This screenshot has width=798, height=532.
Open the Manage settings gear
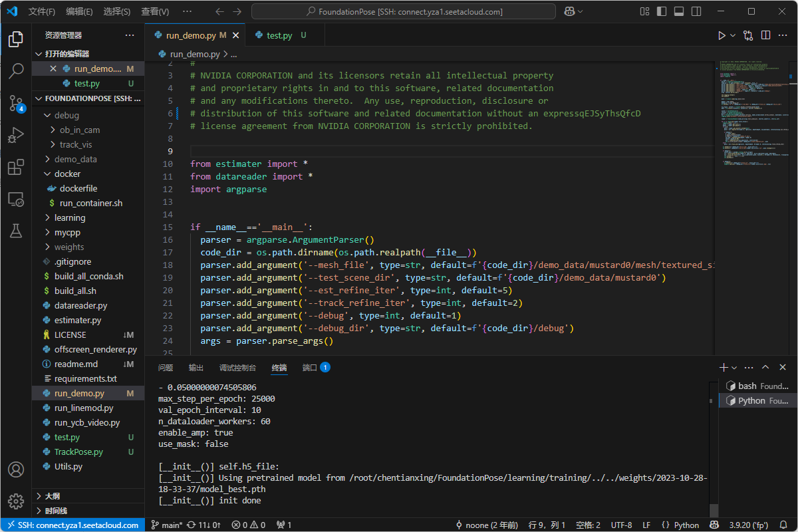click(x=16, y=501)
